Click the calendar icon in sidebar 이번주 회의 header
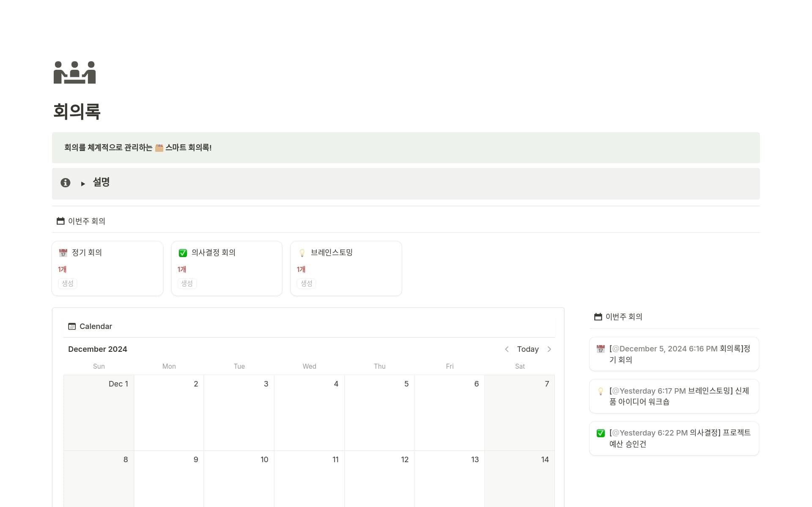The image size is (812, 507). coord(598,317)
